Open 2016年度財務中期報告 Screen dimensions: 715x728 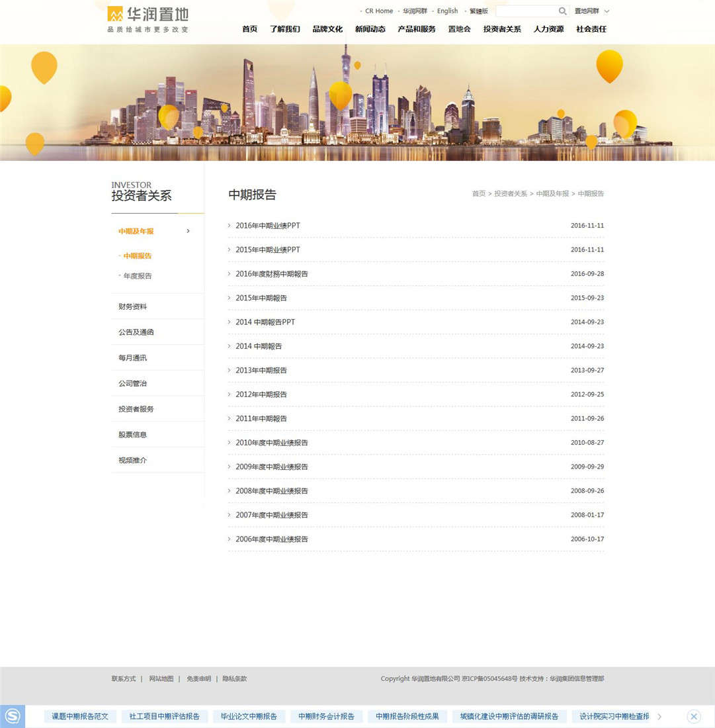[272, 273]
